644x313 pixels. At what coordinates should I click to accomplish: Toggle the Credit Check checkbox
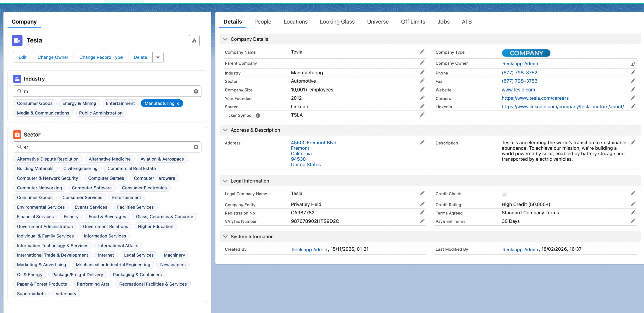point(504,194)
